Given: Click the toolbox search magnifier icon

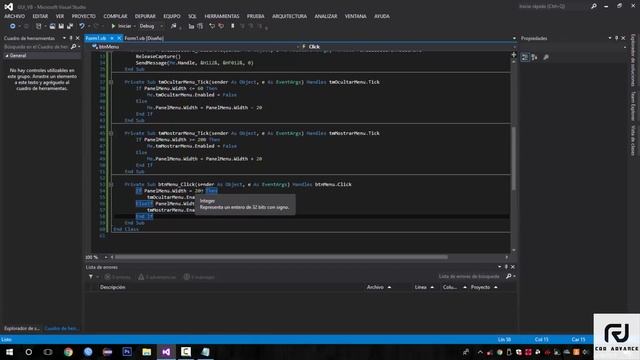Looking at the screenshot, I should (x=73, y=47).
